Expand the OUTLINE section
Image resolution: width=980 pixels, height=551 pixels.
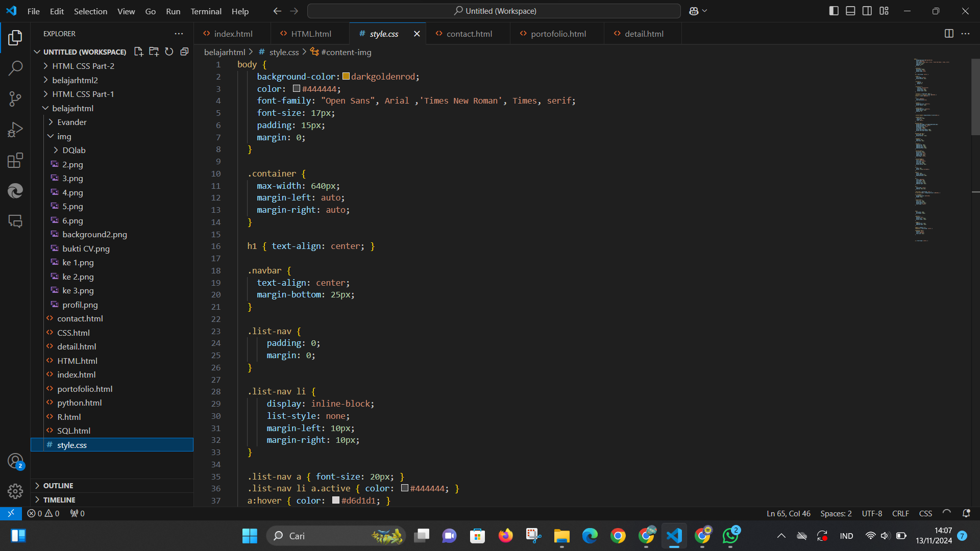tap(58, 486)
